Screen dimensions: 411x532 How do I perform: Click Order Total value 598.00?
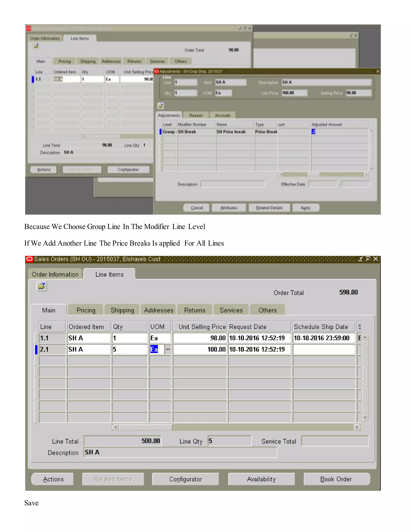pos(348,292)
